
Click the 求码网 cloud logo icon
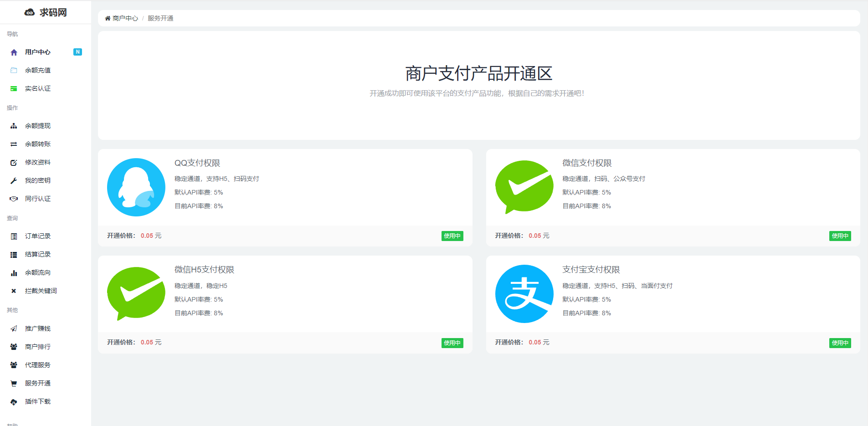coord(30,12)
